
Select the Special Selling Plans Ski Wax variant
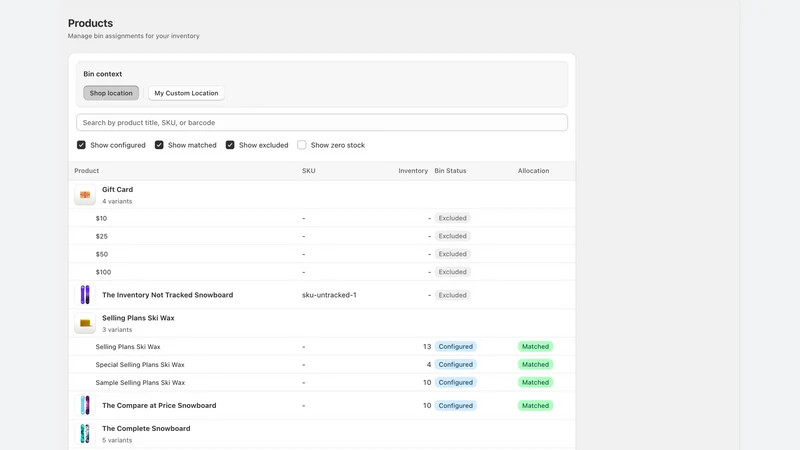[x=140, y=365]
